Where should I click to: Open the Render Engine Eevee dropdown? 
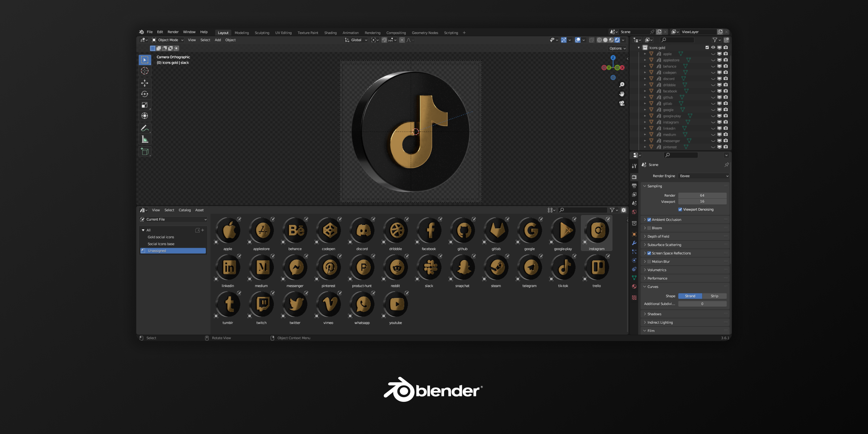pos(704,176)
